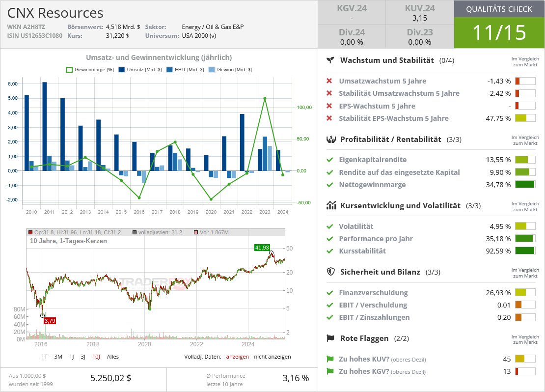Click the Börsenwert value 4,518 Mrd. $
The height and width of the screenshot is (392, 545).
pos(123,27)
